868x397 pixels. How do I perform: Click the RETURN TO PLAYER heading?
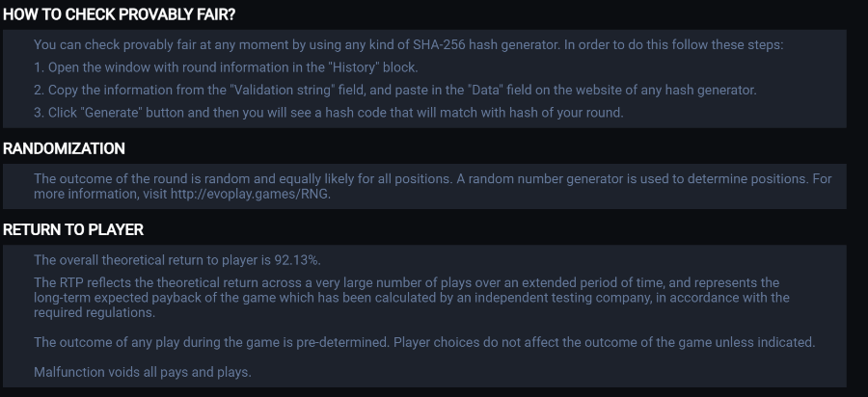[73, 229]
